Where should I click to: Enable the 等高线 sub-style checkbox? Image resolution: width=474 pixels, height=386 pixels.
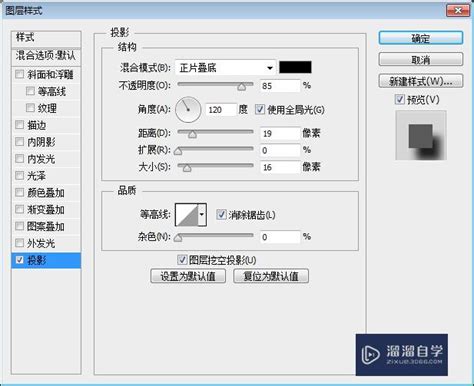point(30,91)
